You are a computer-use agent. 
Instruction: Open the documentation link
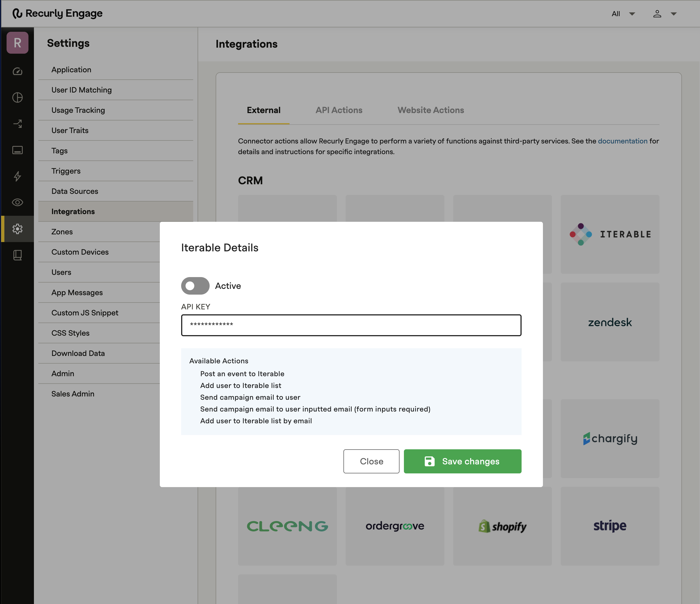[x=622, y=141]
